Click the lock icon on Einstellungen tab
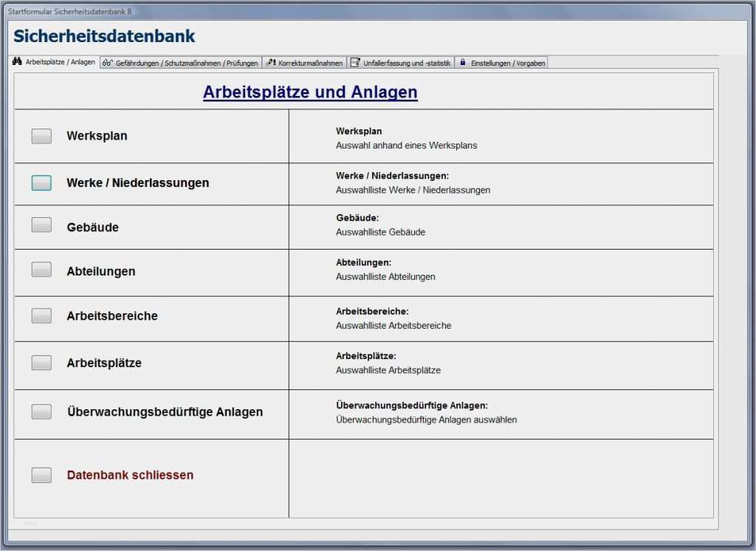Screen dimensions: 756x551 tap(464, 63)
